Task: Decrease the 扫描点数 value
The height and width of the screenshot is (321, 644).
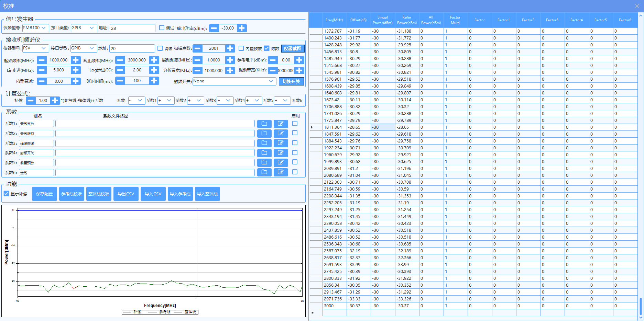Action: click(x=197, y=48)
